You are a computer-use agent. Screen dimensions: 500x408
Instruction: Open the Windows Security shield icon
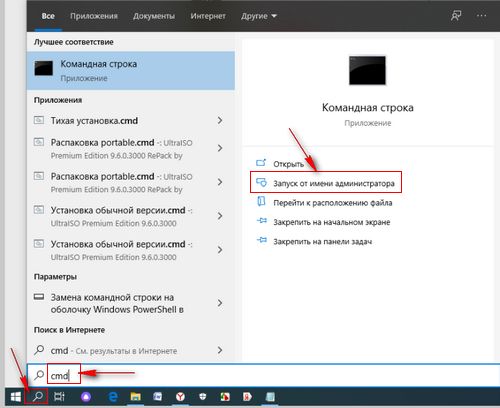203,396
